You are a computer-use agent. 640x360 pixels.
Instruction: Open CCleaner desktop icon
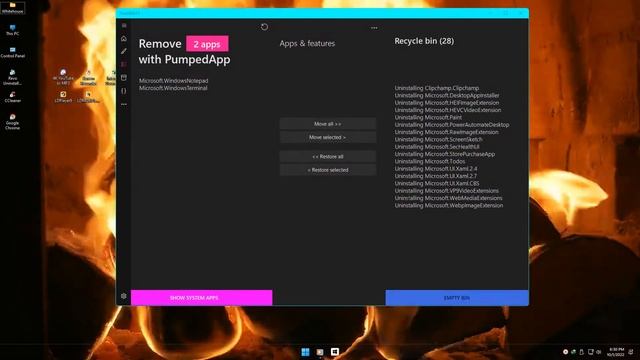[13, 97]
